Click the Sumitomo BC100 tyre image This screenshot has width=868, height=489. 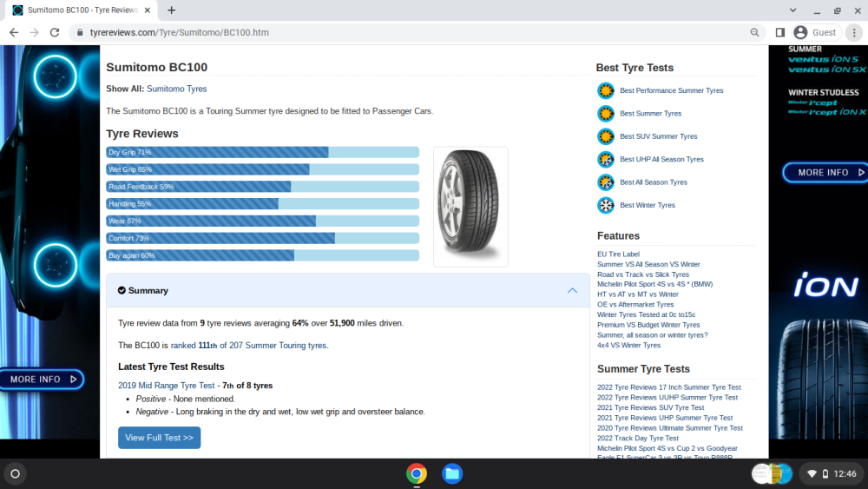[470, 207]
